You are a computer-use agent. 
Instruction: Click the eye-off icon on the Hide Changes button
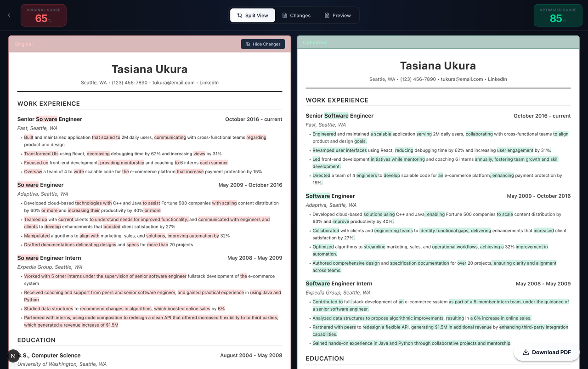click(249, 44)
